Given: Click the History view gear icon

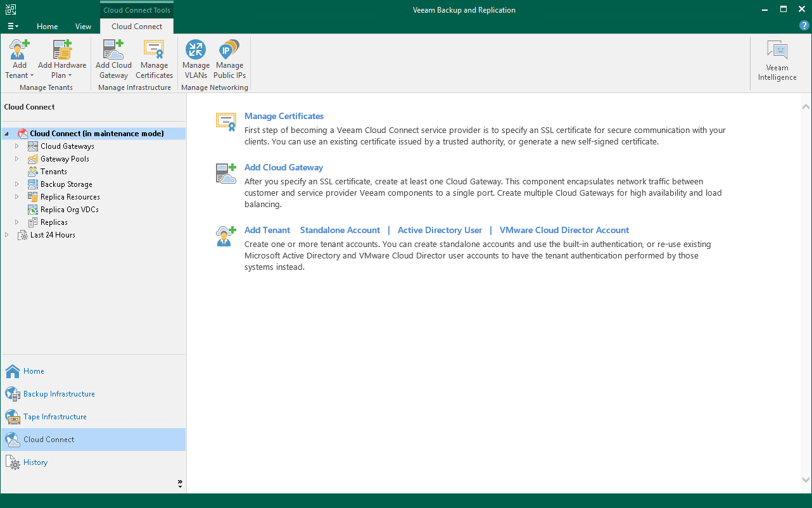Looking at the screenshot, I should [13, 462].
